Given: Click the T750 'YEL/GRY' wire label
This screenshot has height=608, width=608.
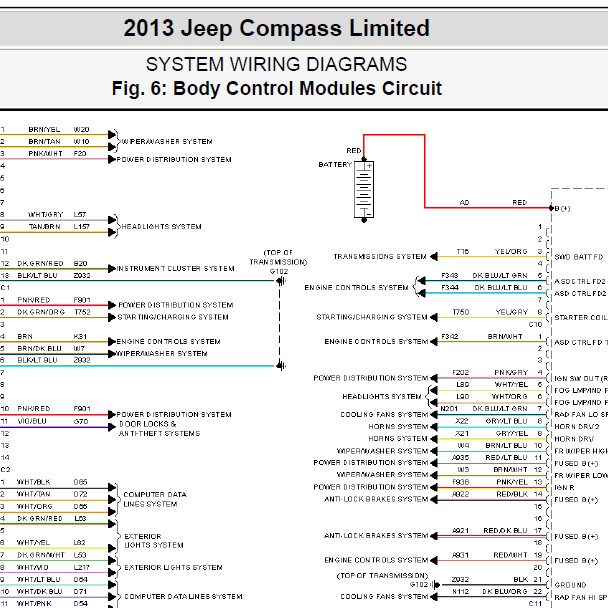Looking at the screenshot, I should pos(512,312).
